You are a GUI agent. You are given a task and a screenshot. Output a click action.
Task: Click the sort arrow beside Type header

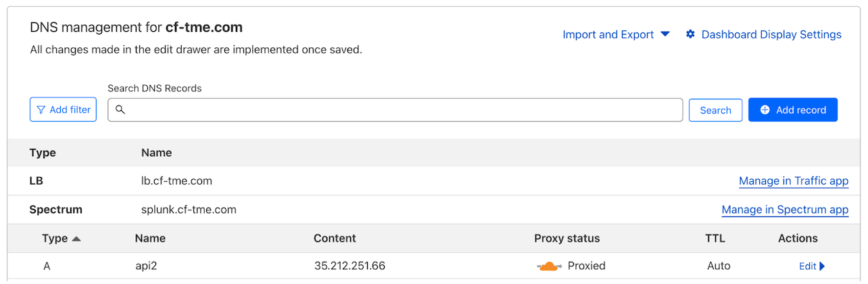(x=76, y=239)
